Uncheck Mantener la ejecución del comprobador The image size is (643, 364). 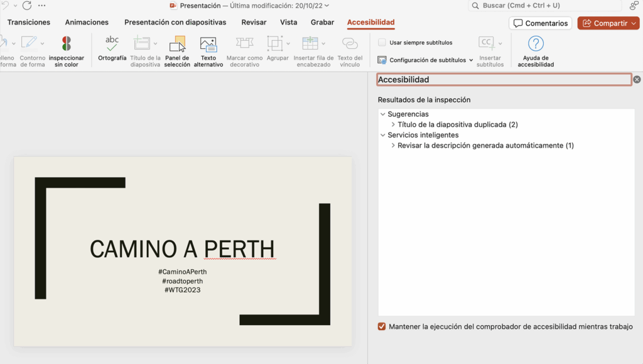[x=381, y=326]
